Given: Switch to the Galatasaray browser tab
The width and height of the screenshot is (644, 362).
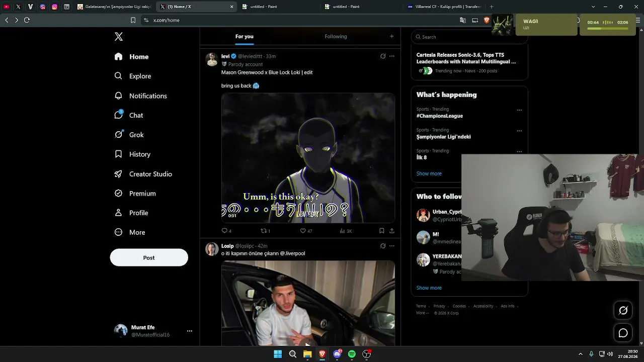Looking at the screenshot, I should click(115, 7).
